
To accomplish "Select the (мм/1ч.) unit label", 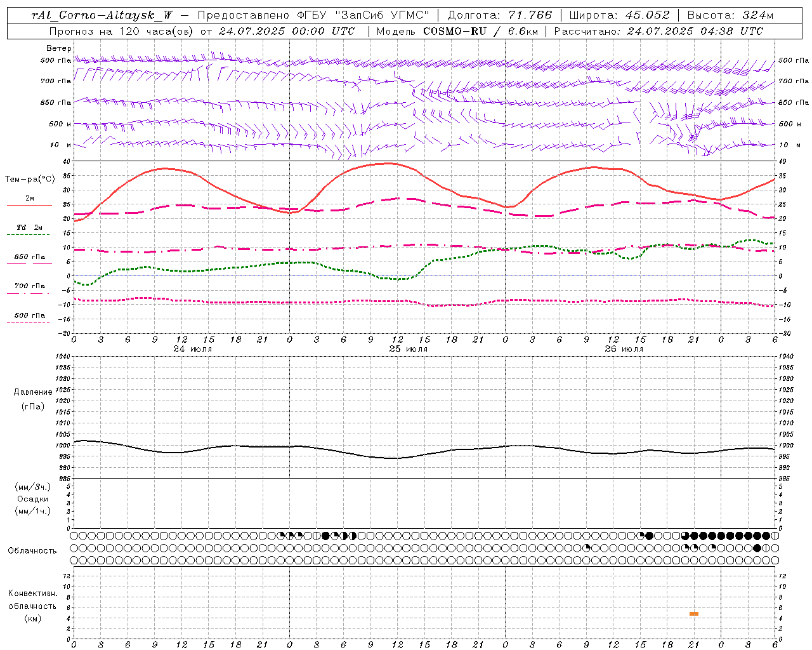I will (33, 511).
